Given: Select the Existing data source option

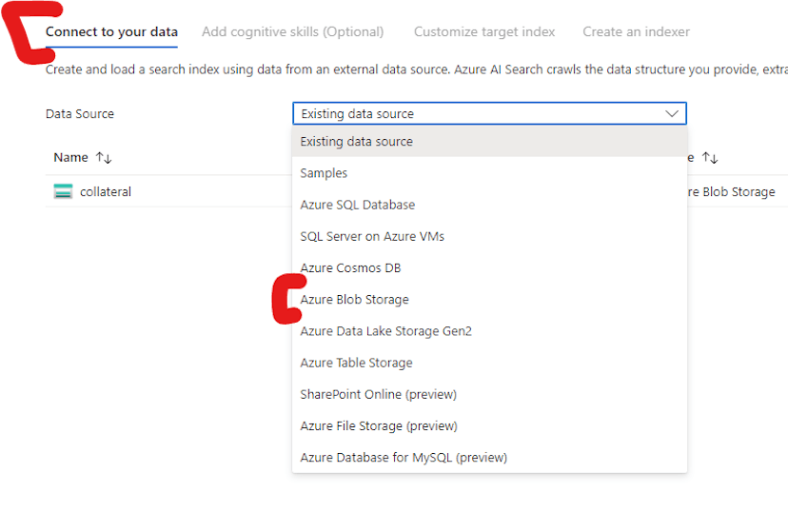Looking at the screenshot, I should tap(356, 142).
